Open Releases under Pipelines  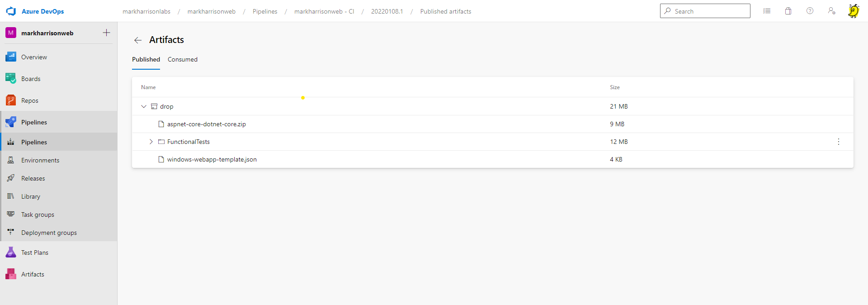point(33,178)
